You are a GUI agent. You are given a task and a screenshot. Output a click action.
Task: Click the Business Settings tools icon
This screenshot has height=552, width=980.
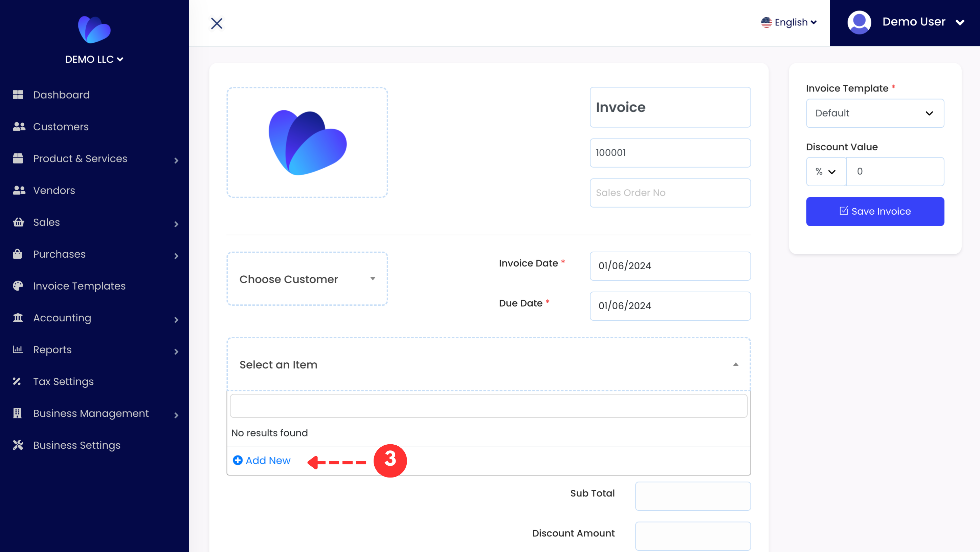(18, 445)
